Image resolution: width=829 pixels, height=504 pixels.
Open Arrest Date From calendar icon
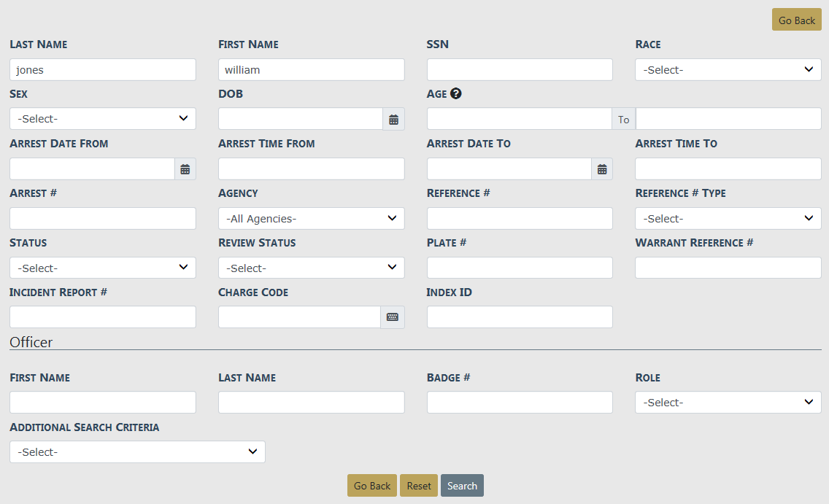point(185,169)
